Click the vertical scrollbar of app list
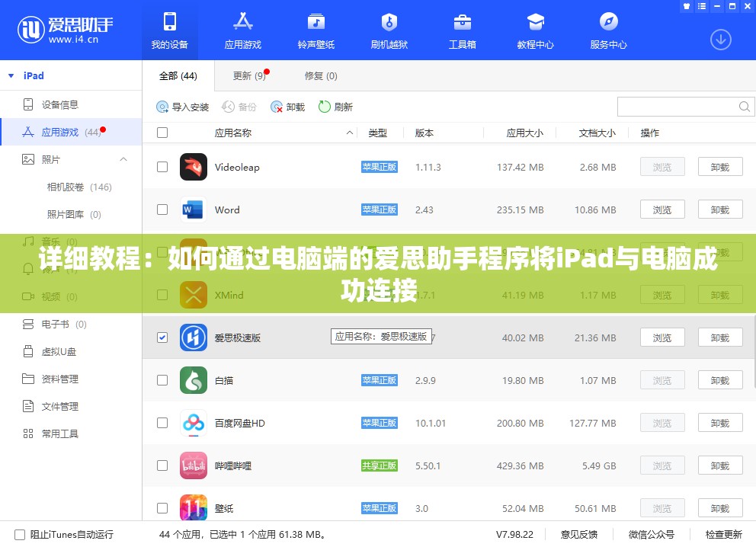 [x=754, y=352]
